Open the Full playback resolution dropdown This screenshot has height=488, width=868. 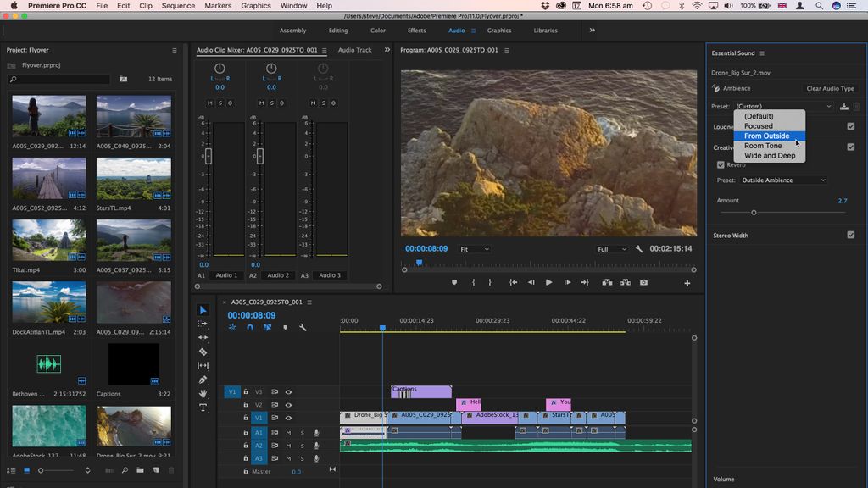[x=612, y=248]
